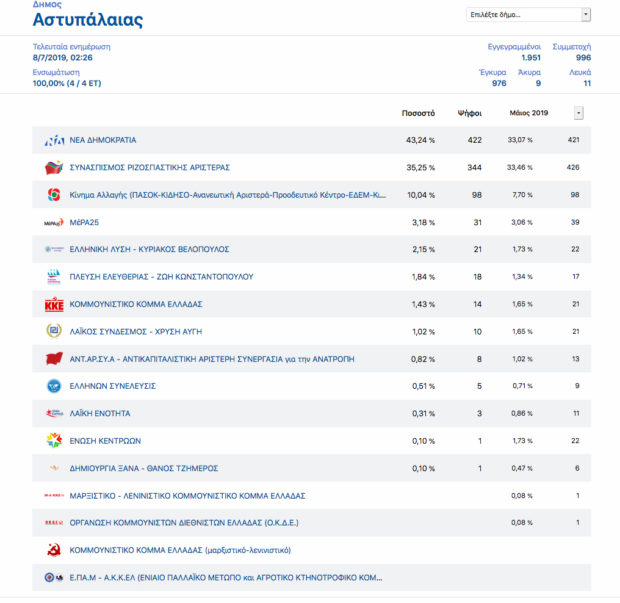Click ΚΚΕ percentage 1,43 %

(423, 304)
